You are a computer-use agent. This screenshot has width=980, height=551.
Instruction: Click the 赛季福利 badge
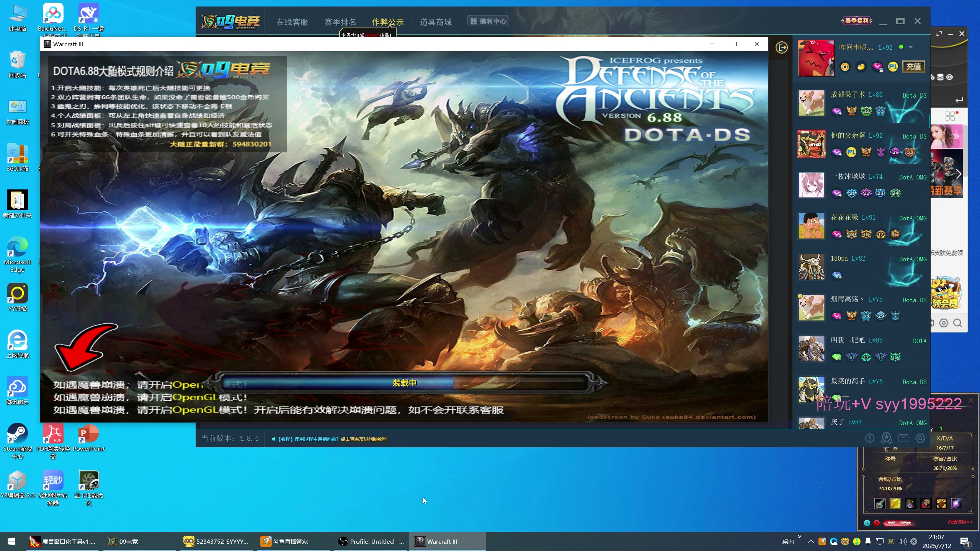click(857, 21)
